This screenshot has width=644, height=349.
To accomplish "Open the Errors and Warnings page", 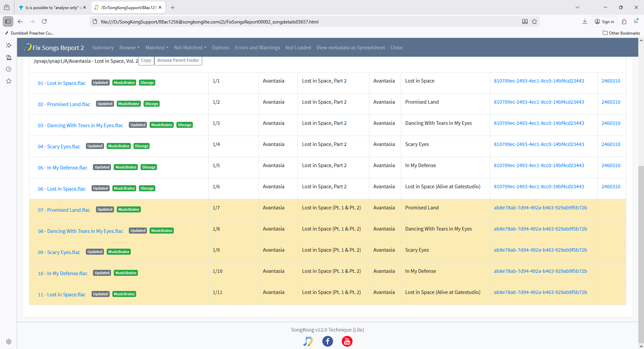I will 257,48.
